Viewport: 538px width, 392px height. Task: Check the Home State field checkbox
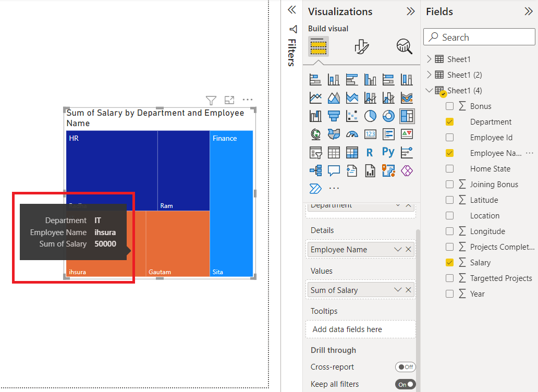449,169
